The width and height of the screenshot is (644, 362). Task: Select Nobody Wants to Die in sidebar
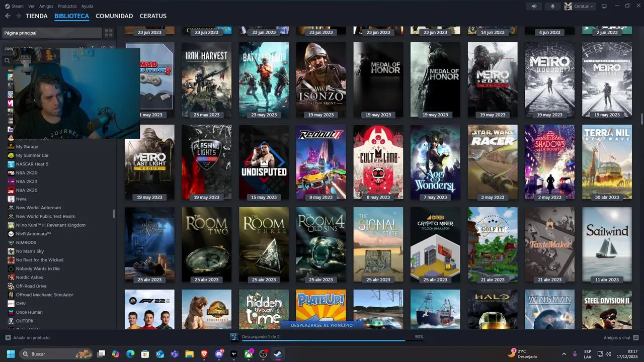pyautogui.click(x=38, y=268)
